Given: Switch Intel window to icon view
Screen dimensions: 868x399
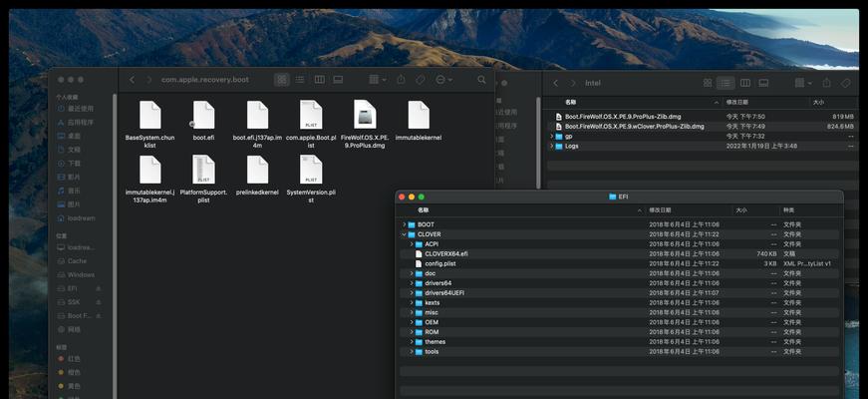Looking at the screenshot, I should point(708,83).
